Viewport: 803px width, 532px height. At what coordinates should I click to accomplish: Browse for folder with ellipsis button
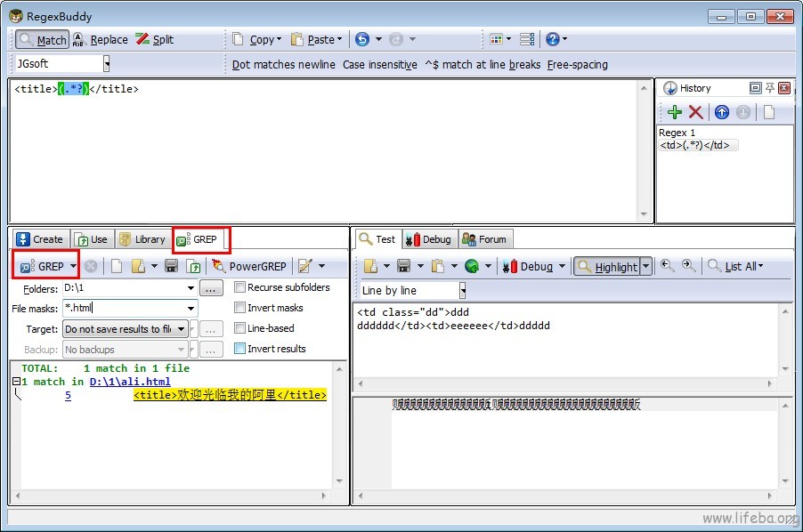pos(211,288)
